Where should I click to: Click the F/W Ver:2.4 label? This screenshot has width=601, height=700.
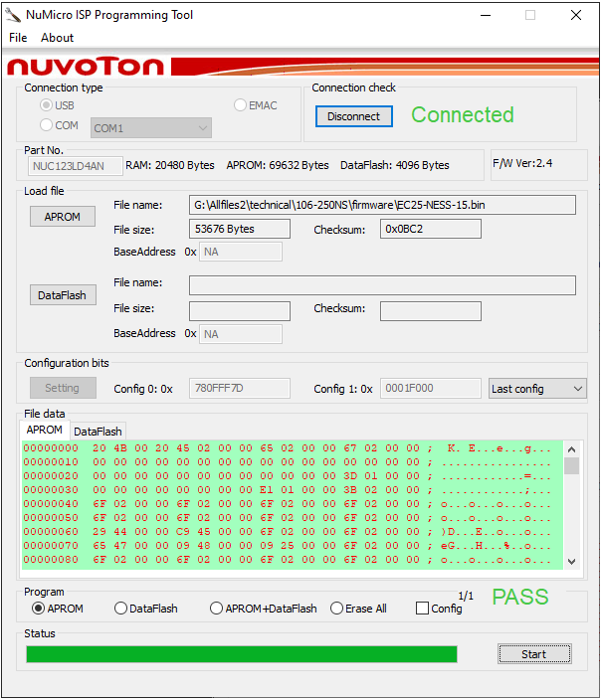522,163
